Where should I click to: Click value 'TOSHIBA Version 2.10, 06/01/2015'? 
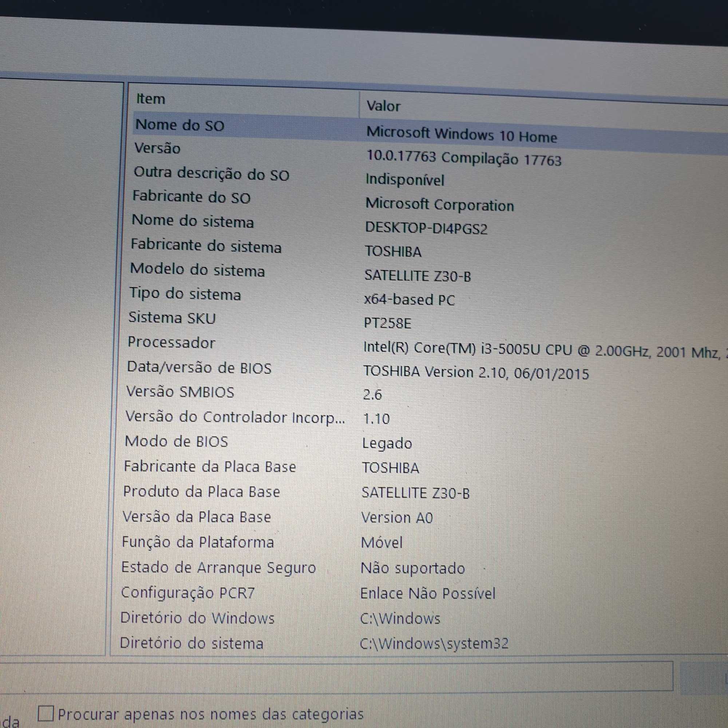(x=476, y=373)
